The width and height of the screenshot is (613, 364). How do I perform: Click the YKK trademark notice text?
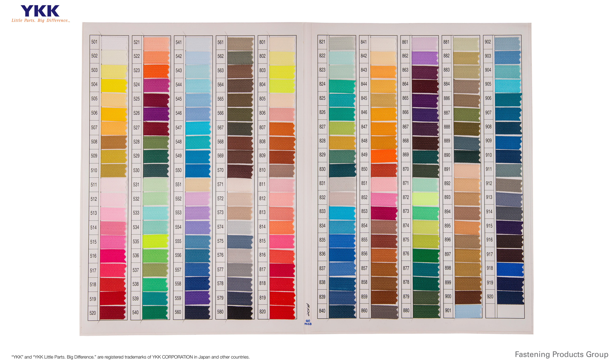click(x=130, y=357)
